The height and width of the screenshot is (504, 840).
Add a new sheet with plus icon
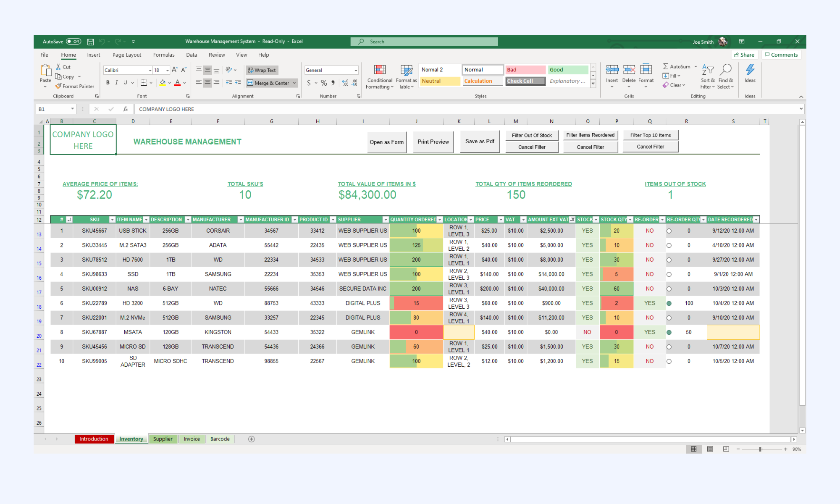tap(251, 439)
